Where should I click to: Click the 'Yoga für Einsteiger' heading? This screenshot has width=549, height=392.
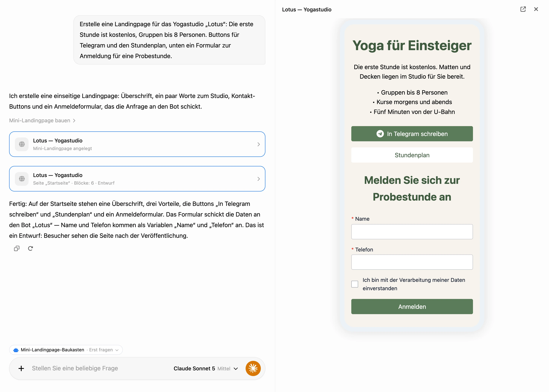pyautogui.click(x=412, y=45)
